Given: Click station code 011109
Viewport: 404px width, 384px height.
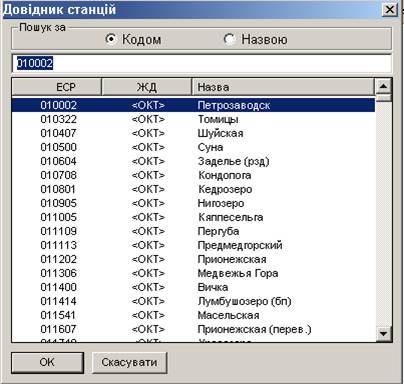Looking at the screenshot, I should pos(59,231).
